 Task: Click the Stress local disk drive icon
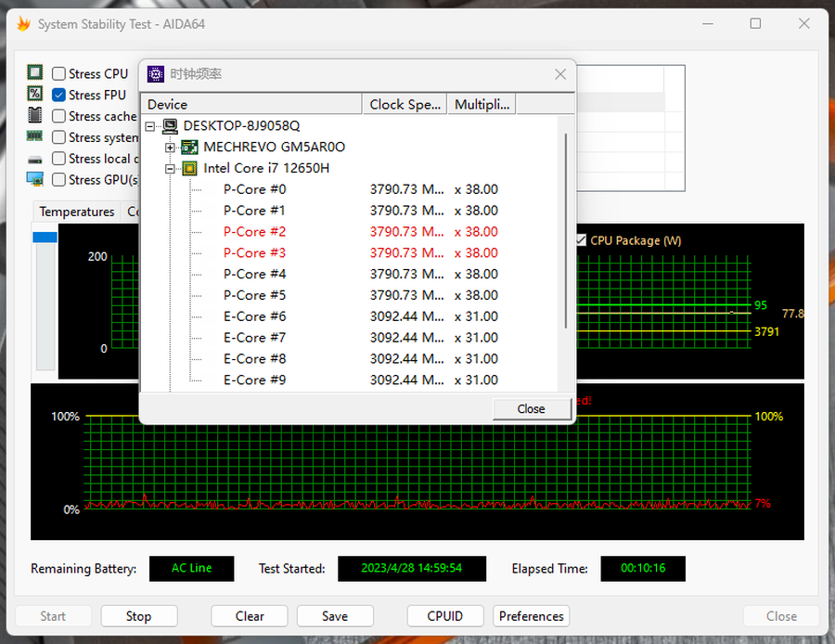coord(35,160)
